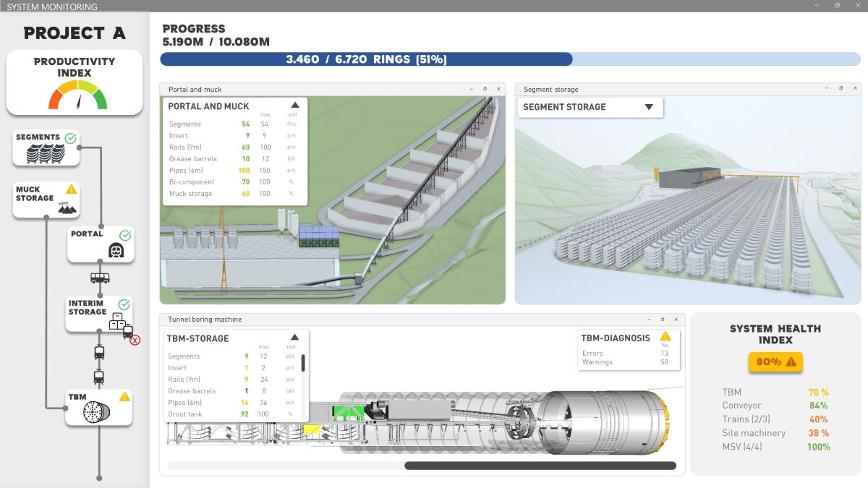
Task: Open the TBM cutterhead node
Action: click(95, 412)
